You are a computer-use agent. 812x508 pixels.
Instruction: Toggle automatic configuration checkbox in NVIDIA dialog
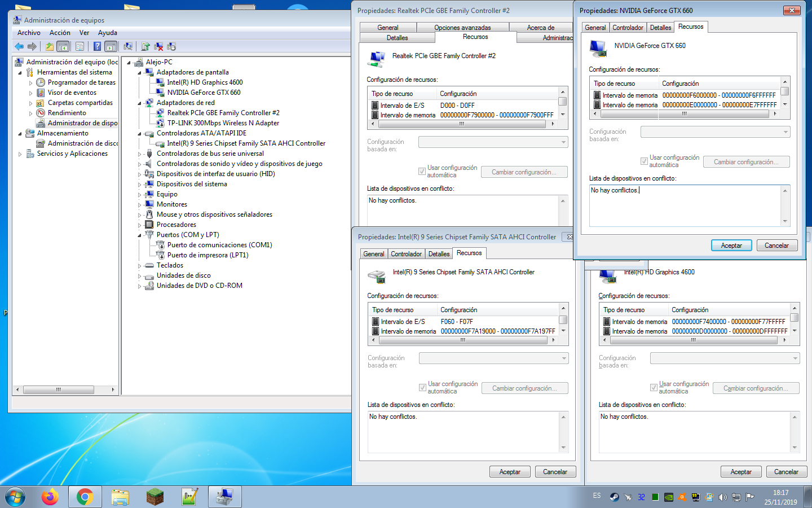[644, 161]
